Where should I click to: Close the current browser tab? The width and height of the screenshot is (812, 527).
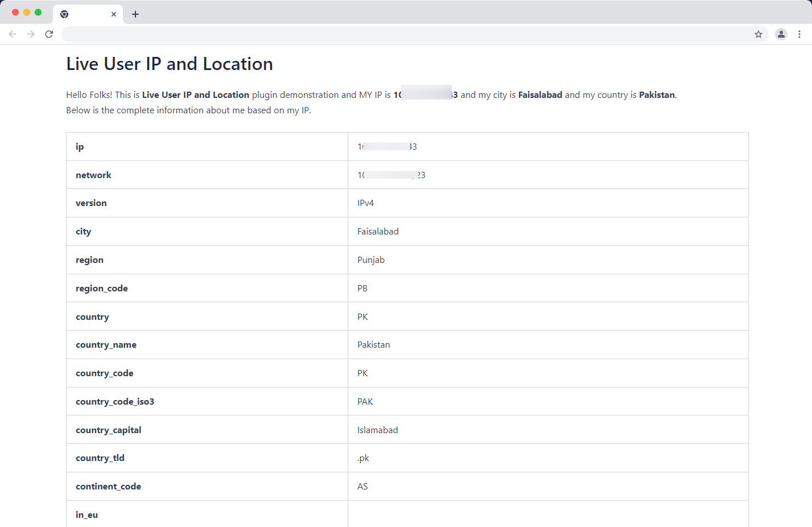114,14
